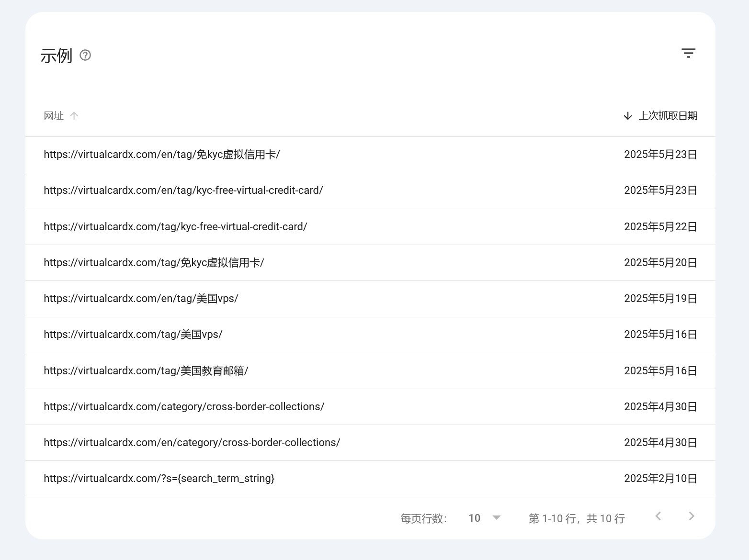Screen dimensions: 749x560
Task: Open category/cross-border-collections URL without en
Action: coord(370,407)
